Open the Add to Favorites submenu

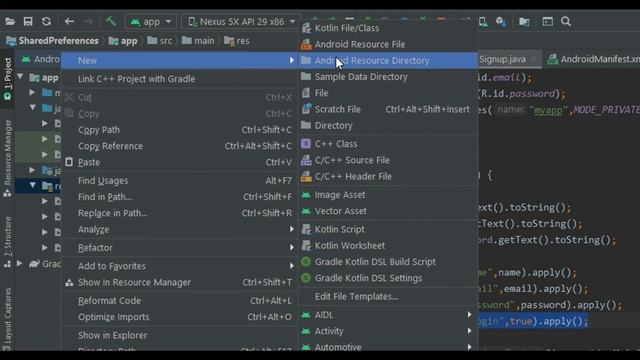click(180, 266)
